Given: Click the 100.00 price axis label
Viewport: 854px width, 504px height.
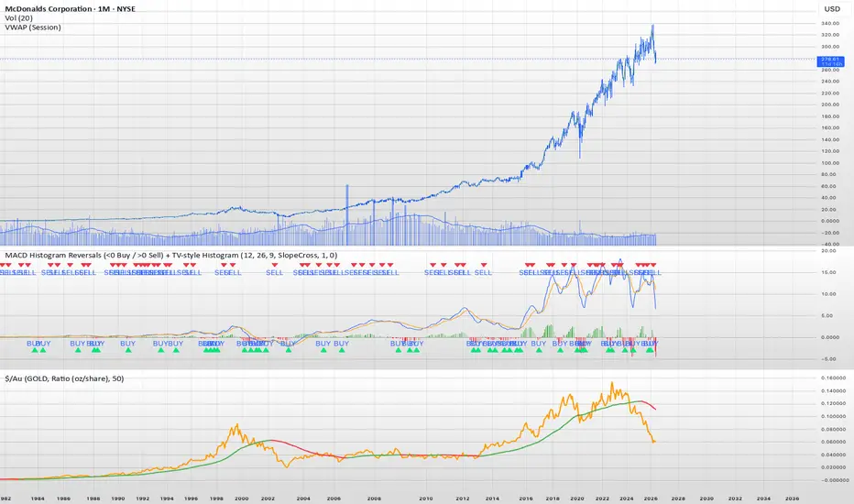Looking at the screenshot, I should pos(830,163).
